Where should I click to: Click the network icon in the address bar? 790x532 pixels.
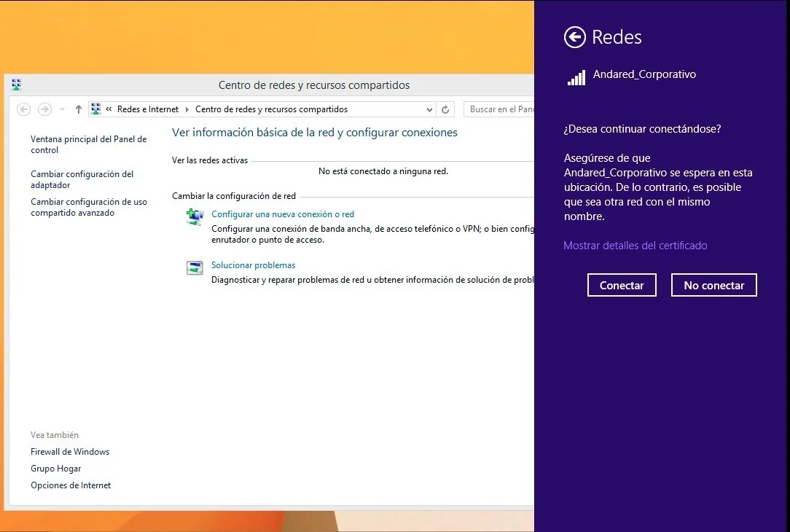[x=95, y=109]
